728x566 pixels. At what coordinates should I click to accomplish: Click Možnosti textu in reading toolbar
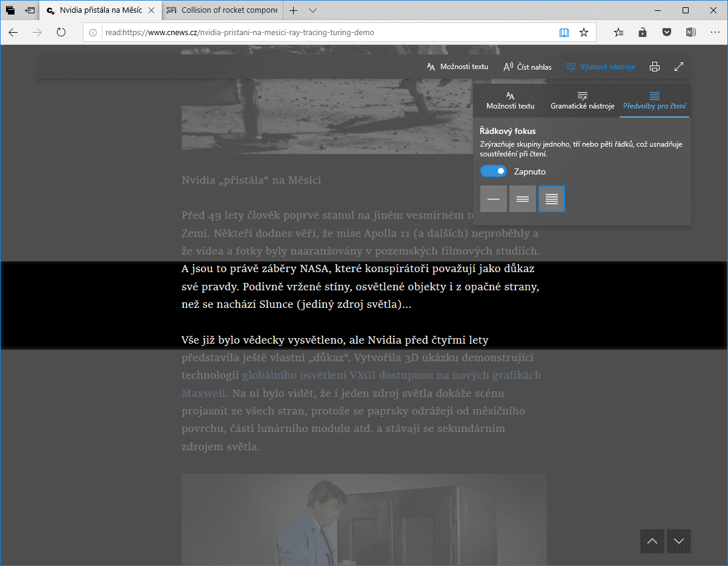[x=457, y=67]
